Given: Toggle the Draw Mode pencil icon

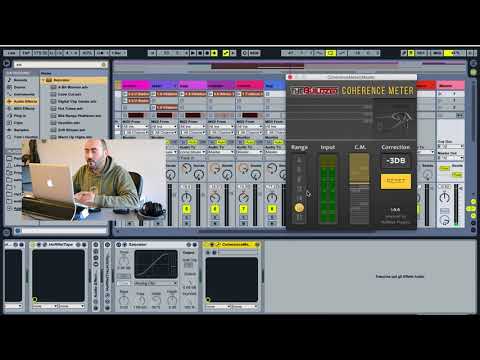Looking at the screenshot, I should pyautogui.click(x=404, y=53).
